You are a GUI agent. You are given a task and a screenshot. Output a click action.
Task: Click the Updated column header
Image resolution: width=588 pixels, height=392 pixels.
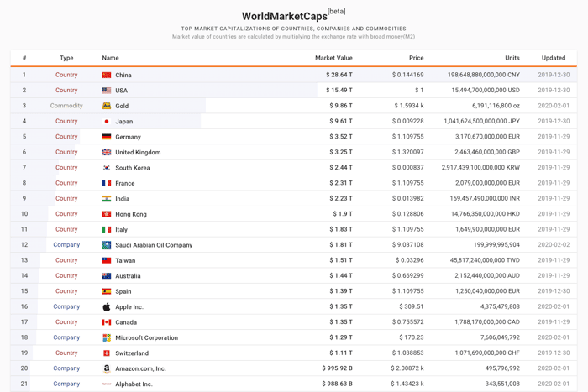pos(553,58)
